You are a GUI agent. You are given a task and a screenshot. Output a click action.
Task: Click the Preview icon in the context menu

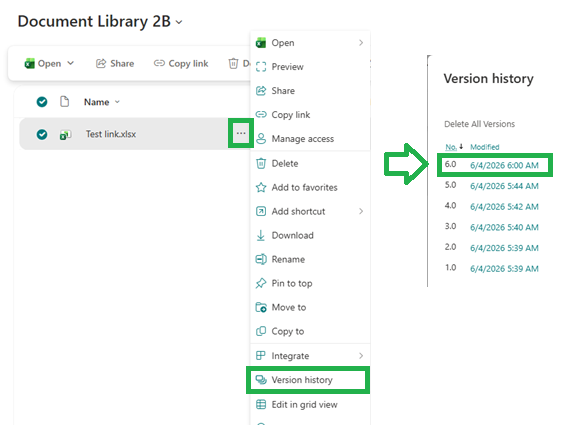tap(261, 67)
